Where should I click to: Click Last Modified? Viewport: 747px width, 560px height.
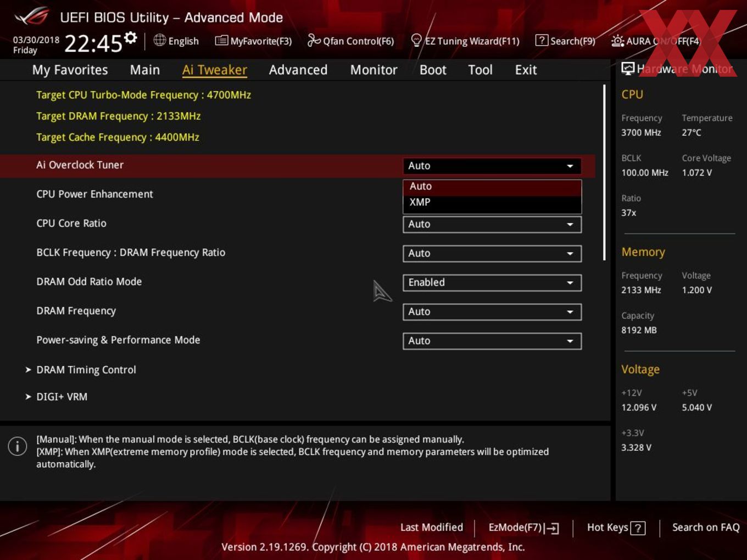click(x=432, y=527)
